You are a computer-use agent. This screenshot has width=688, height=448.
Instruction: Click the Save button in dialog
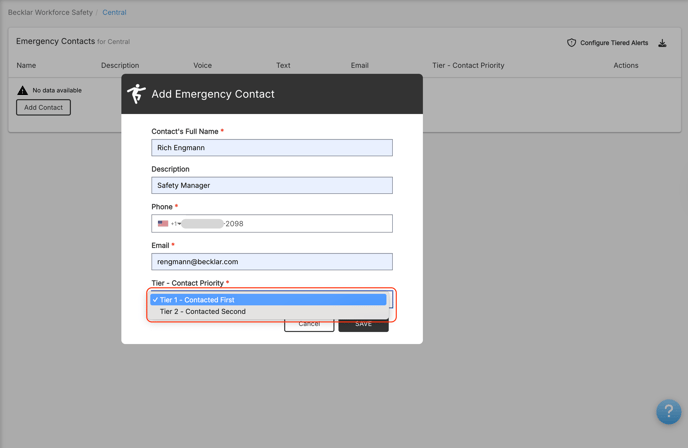point(363,324)
